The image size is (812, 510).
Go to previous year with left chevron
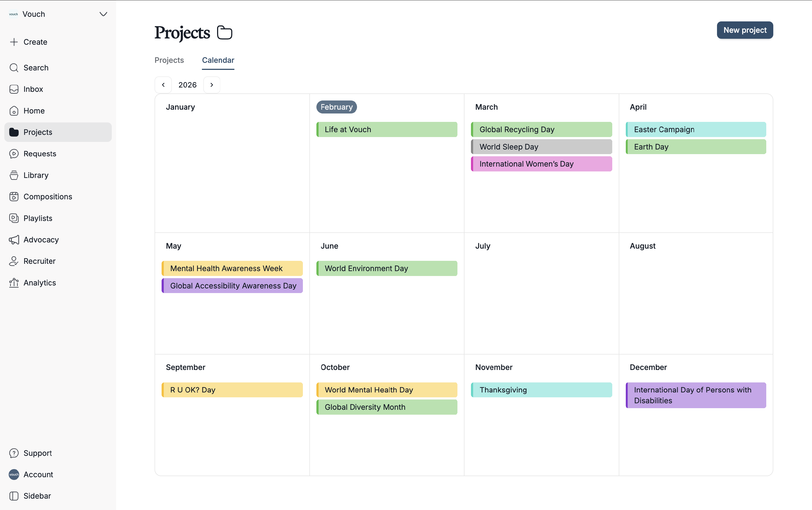point(163,85)
